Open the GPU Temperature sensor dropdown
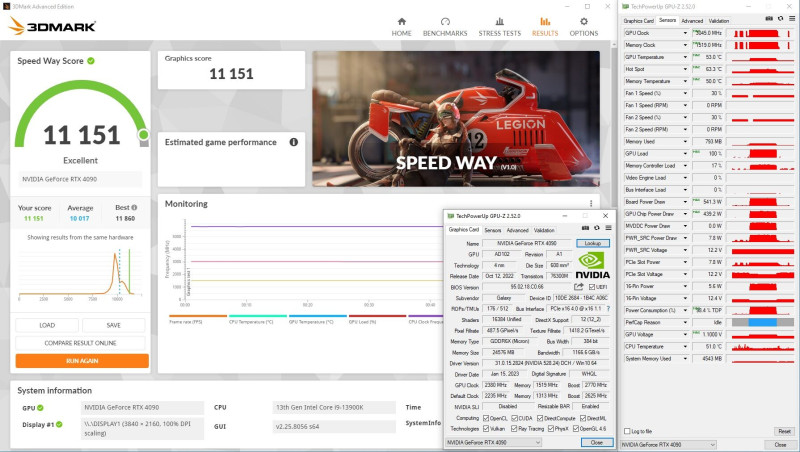 tap(685, 57)
